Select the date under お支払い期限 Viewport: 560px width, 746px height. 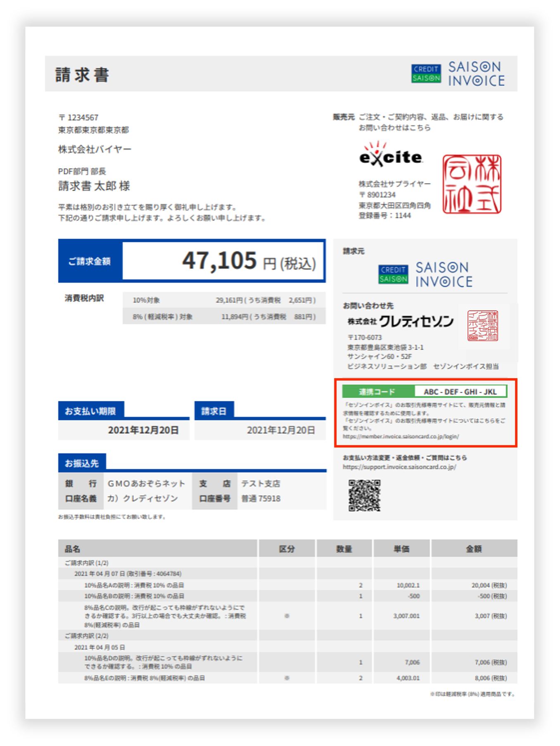pos(143,430)
